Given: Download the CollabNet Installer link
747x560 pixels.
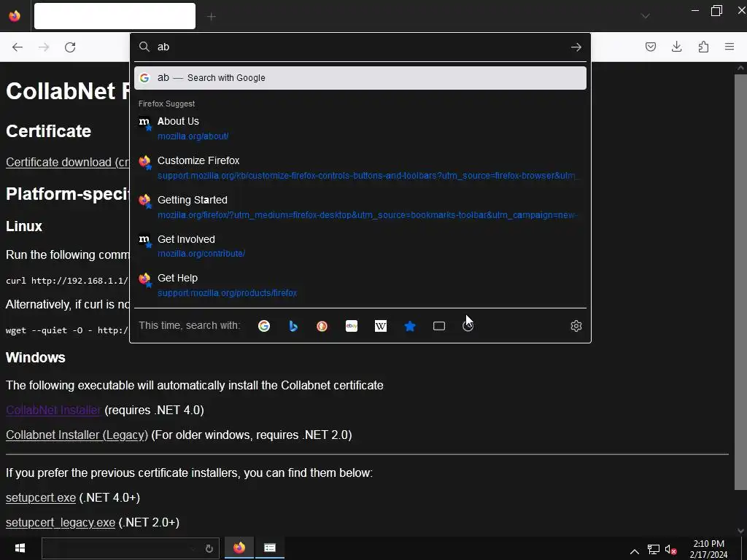Looking at the screenshot, I should pyautogui.click(x=53, y=410).
